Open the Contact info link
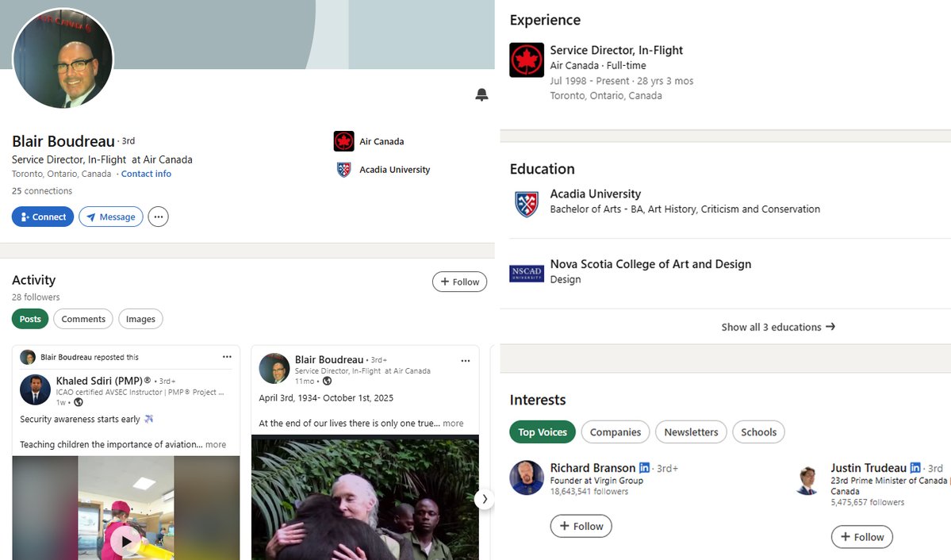 146,174
